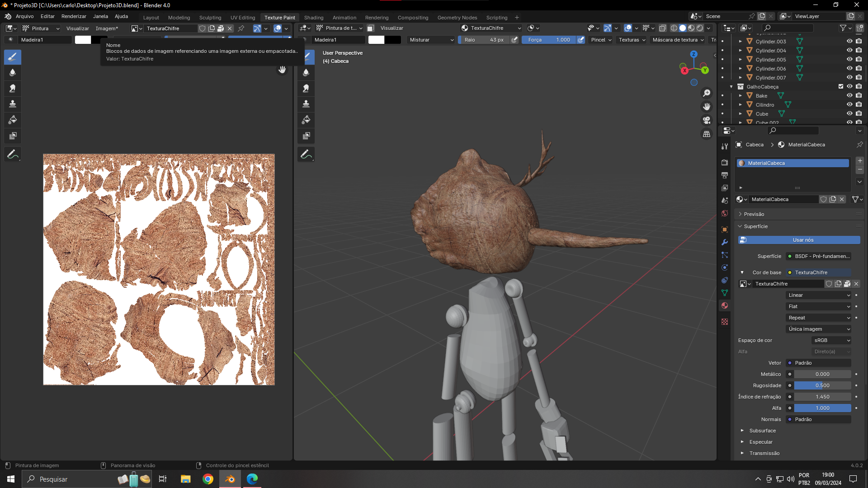Click the Texturas button in viewport header
Image resolution: width=868 pixels, height=488 pixels.
[632, 40]
